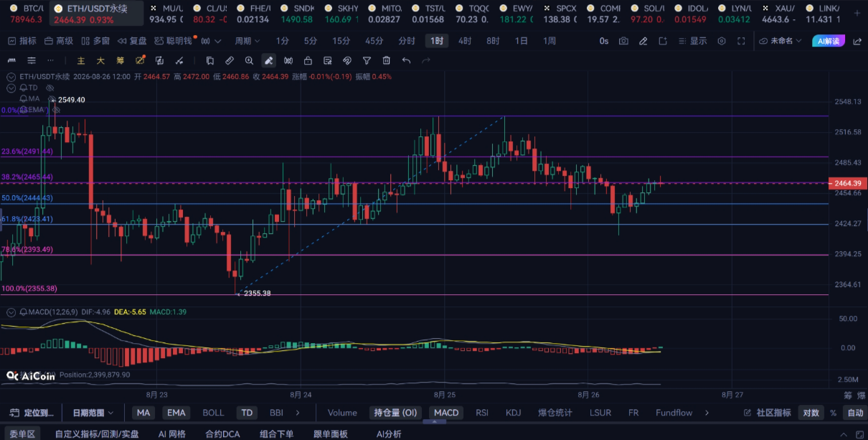Open the drawing pen settings icon
868x440 pixels.
tap(643, 41)
